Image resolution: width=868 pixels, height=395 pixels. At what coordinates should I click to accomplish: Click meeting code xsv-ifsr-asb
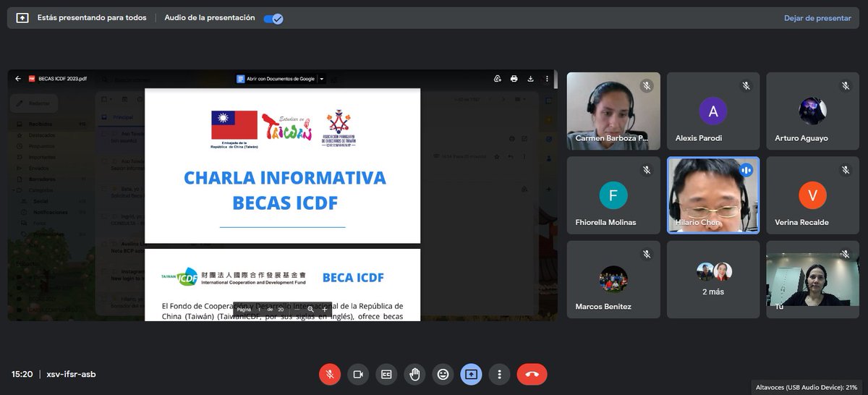[71, 374]
